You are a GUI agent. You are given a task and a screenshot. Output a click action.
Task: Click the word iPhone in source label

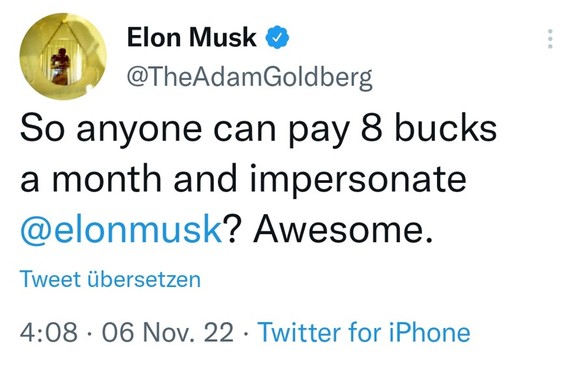coord(429,332)
